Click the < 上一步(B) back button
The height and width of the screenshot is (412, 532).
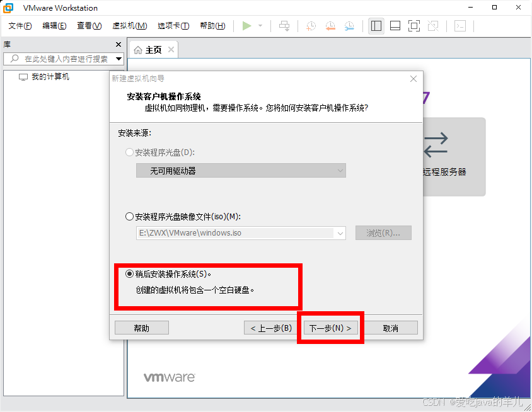click(271, 328)
